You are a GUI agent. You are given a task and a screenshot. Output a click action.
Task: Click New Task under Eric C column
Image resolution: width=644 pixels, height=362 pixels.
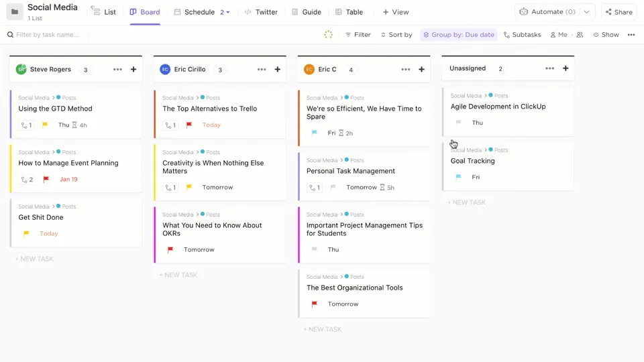pyautogui.click(x=323, y=329)
